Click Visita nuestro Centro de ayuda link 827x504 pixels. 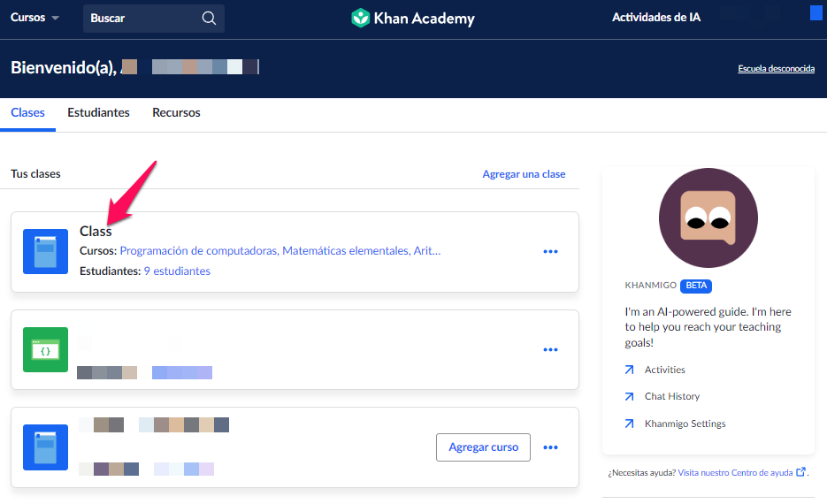coord(735,472)
